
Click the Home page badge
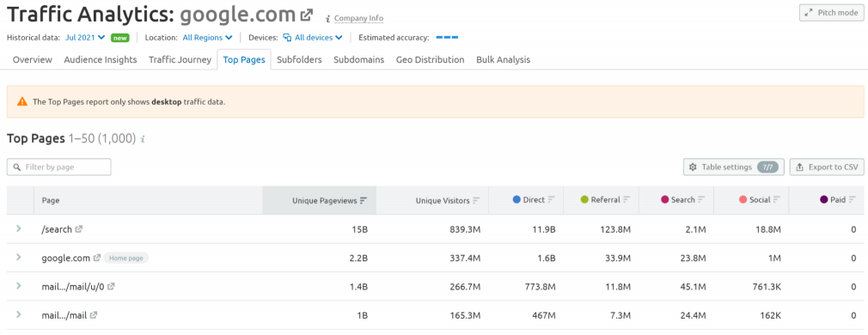pyautogui.click(x=125, y=258)
